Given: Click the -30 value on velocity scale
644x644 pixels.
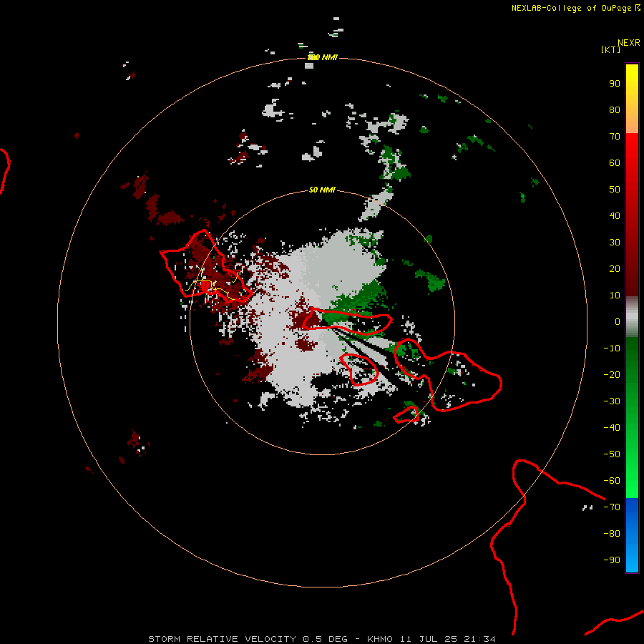Looking at the screenshot, I should coord(612,401).
